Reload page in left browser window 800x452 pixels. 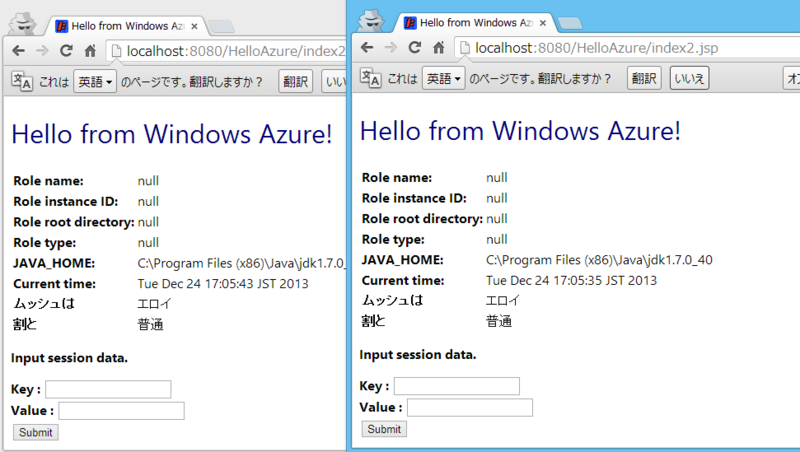tap(66, 51)
